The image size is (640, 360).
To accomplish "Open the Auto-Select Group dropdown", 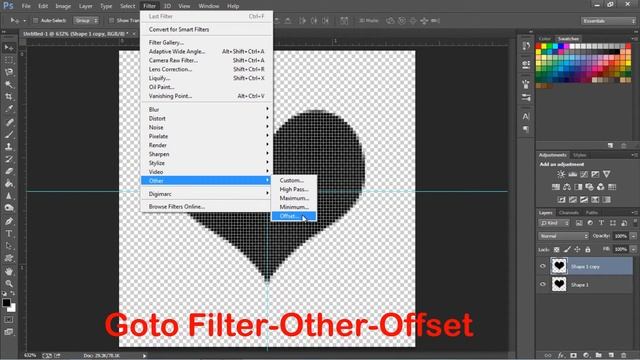I will click(86, 20).
